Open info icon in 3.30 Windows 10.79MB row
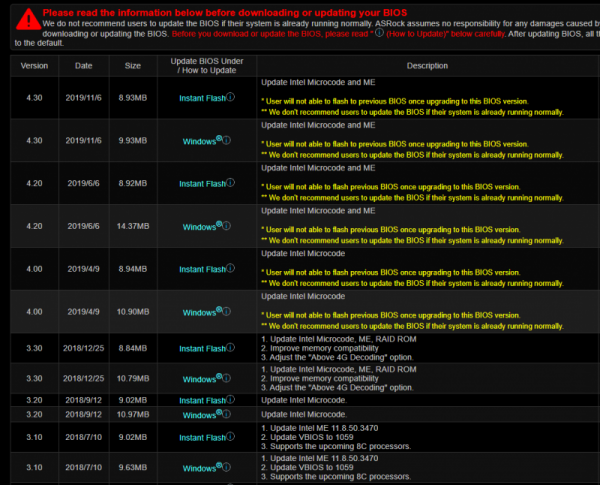 [x=227, y=378]
